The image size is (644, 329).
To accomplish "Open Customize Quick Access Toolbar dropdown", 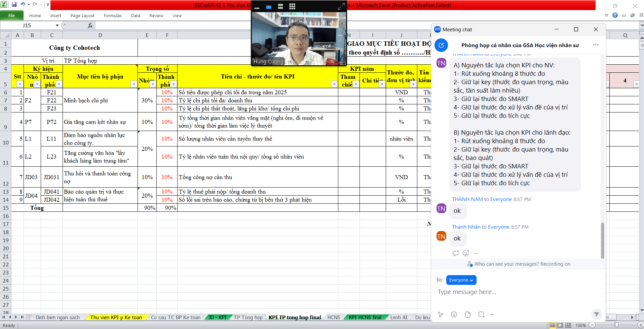I will [x=48, y=5].
